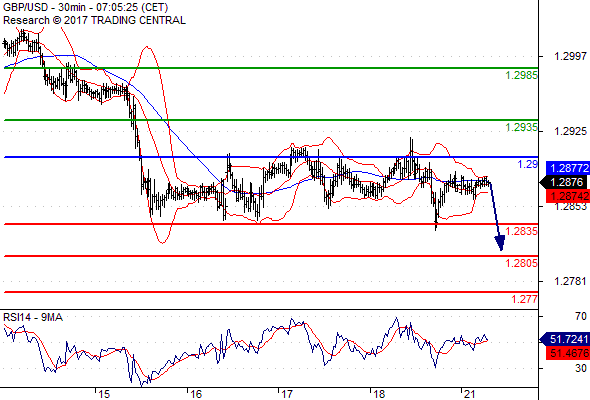
Task: Click the 1.2997 price axis label
Action: pyautogui.click(x=570, y=56)
